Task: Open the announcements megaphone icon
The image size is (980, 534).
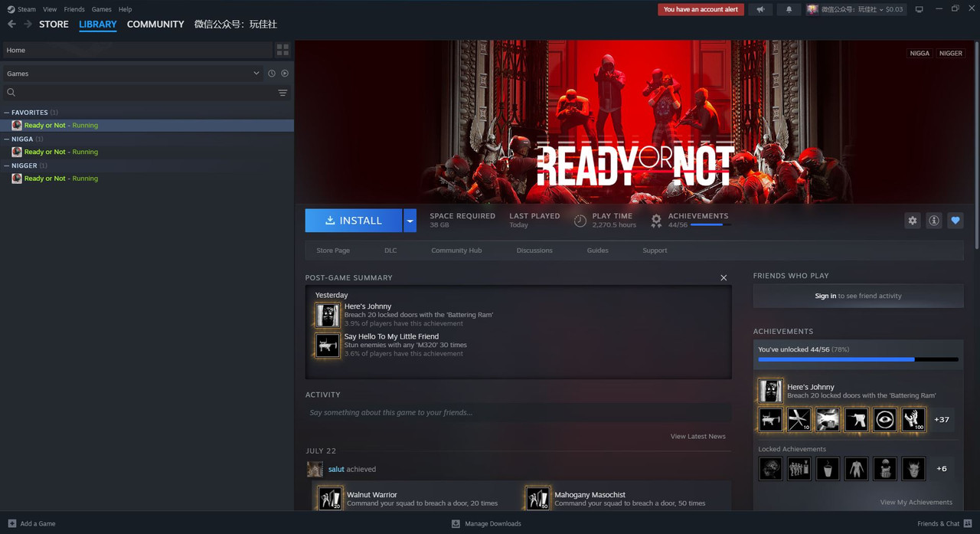Action: click(x=760, y=9)
